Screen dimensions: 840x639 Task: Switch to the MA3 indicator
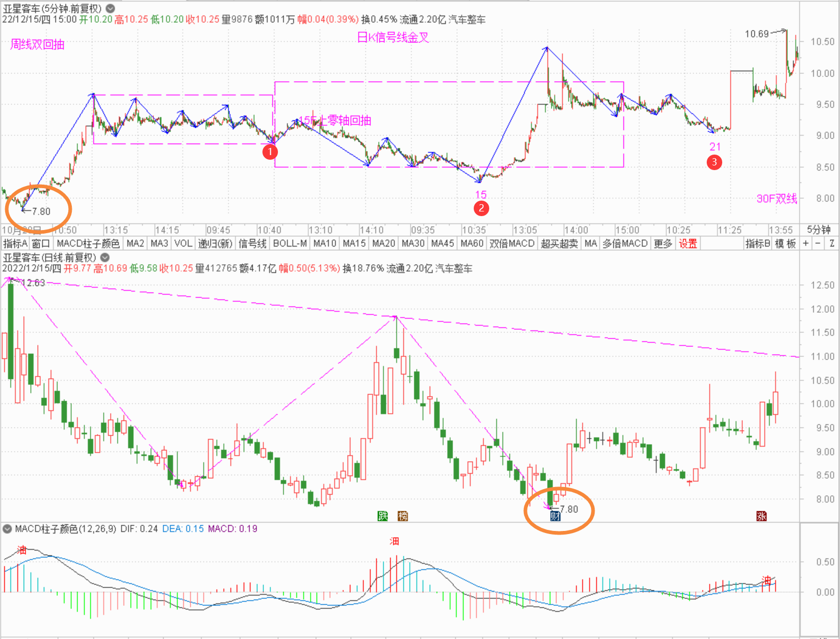click(x=159, y=244)
